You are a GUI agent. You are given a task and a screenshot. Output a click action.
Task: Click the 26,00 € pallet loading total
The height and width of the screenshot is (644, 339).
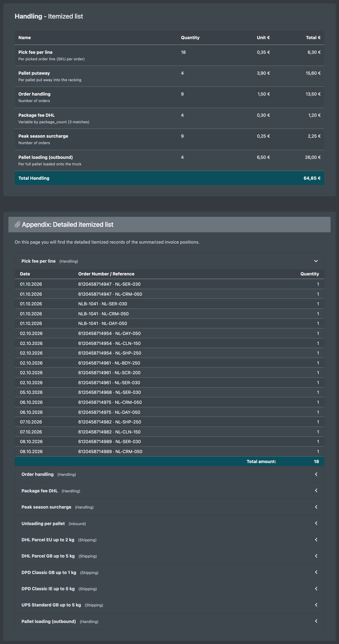[313, 158]
